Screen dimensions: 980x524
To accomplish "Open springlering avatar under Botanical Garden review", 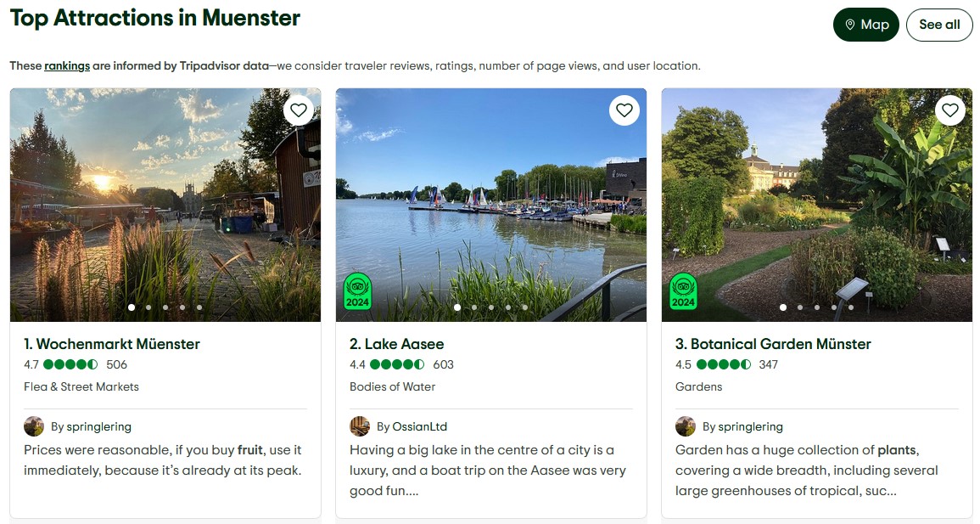I will coord(686,426).
